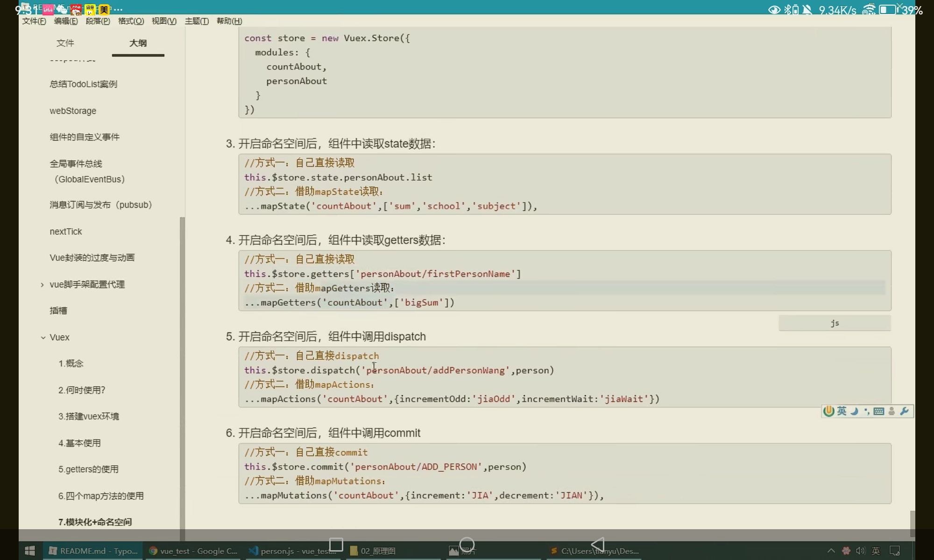Collapse the Vuex outline section
This screenshot has width=934, height=560.
[43, 337]
